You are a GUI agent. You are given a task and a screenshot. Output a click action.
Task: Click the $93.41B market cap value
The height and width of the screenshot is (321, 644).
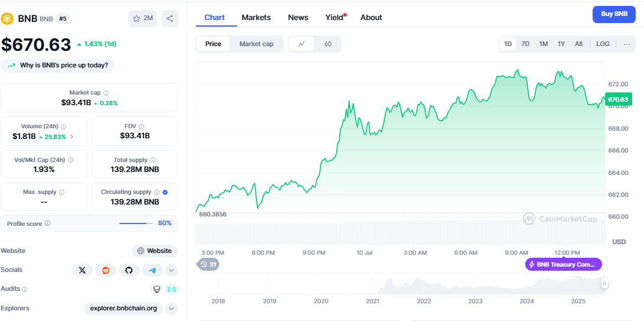point(76,103)
